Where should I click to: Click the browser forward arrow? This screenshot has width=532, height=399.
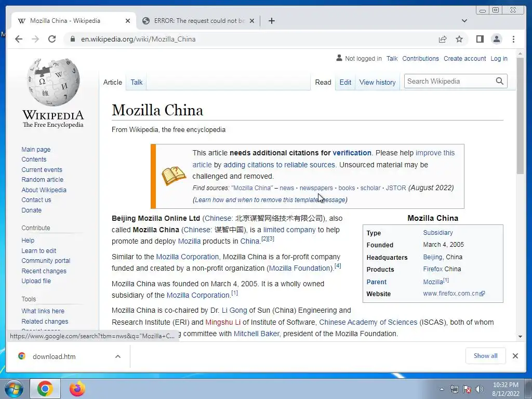click(35, 39)
